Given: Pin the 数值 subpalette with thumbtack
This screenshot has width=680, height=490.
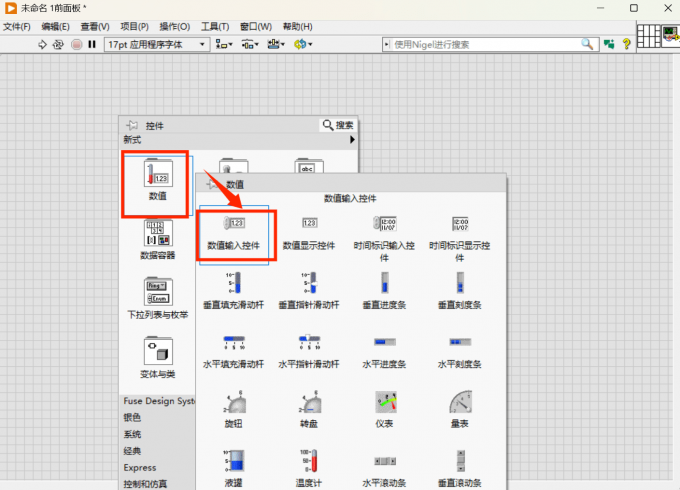Looking at the screenshot, I should [x=211, y=184].
